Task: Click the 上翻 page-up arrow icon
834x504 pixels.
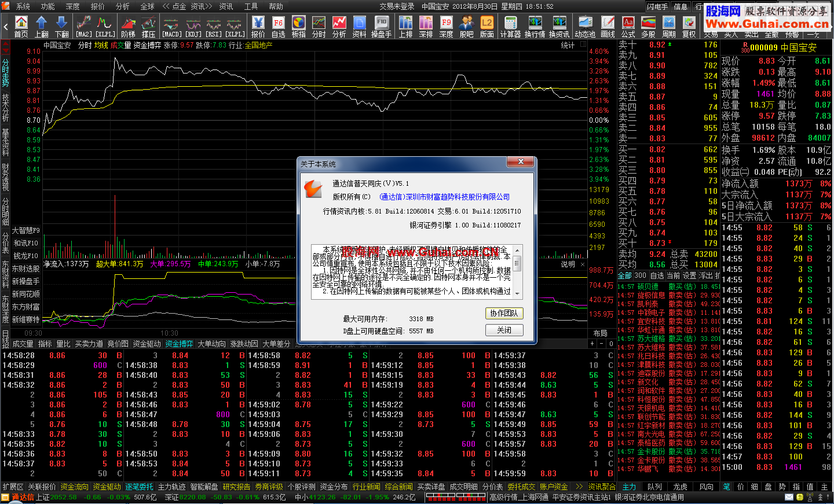Action: pyautogui.click(x=42, y=27)
